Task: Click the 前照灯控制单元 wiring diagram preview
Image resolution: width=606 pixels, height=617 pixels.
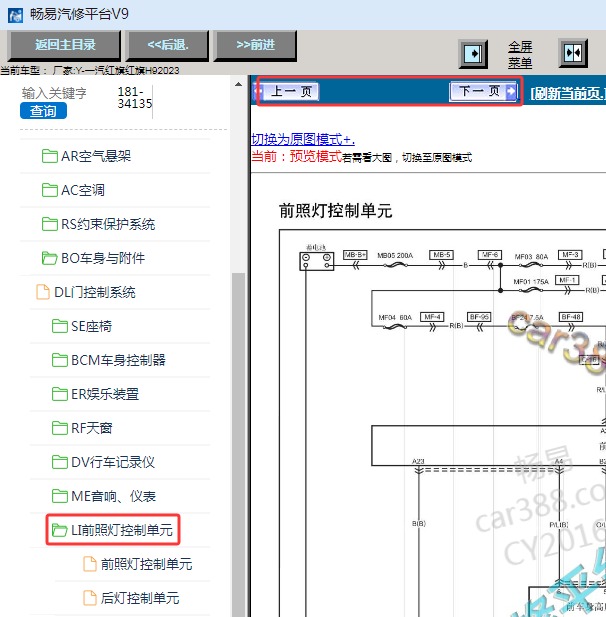Action: (442, 423)
